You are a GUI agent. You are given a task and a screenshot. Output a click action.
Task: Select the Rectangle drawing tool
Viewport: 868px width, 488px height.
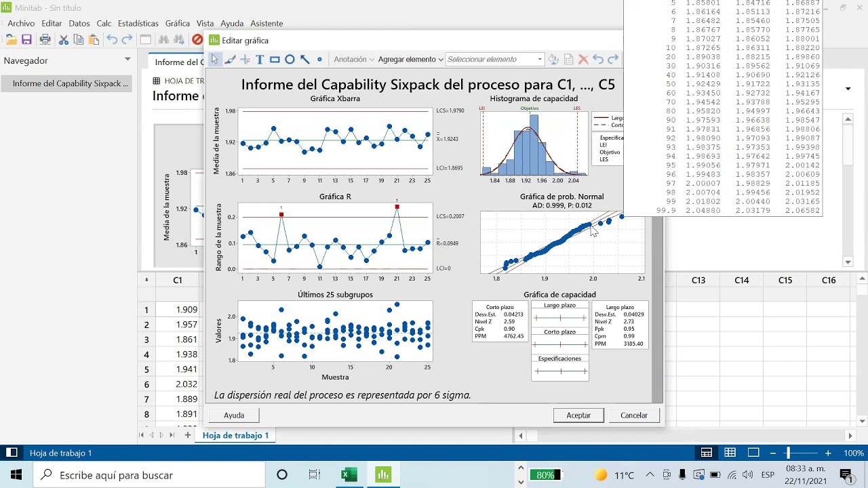pyautogui.click(x=275, y=60)
